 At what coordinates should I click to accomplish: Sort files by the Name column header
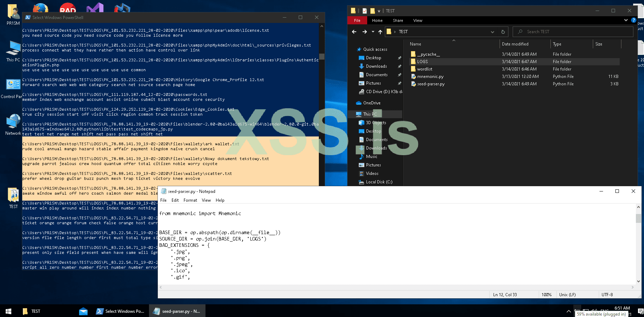[454, 44]
